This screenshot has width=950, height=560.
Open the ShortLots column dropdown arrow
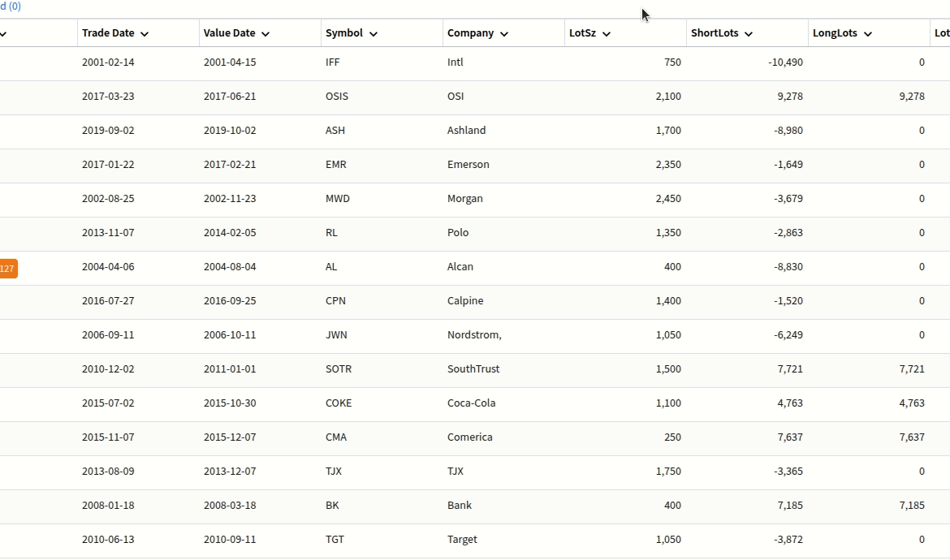[x=749, y=34]
